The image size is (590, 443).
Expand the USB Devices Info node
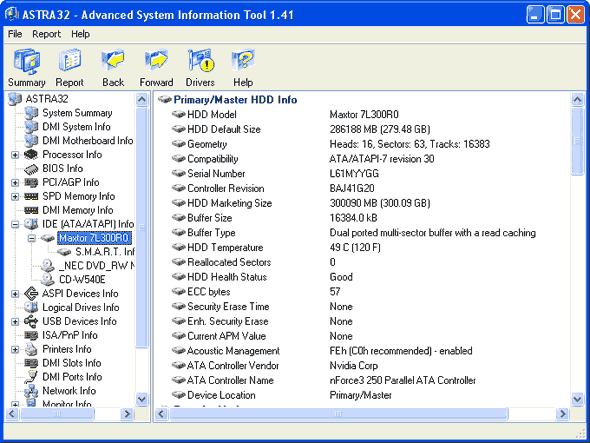click(15, 321)
